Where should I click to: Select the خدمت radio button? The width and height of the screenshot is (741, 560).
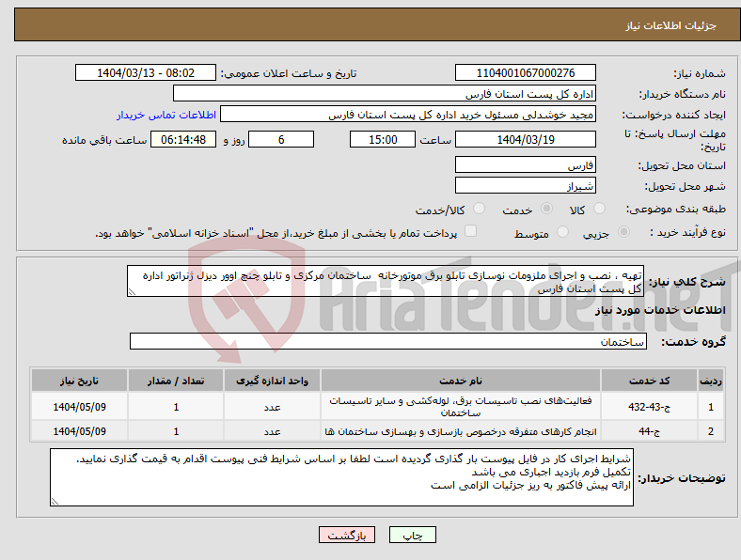pos(546,209)
